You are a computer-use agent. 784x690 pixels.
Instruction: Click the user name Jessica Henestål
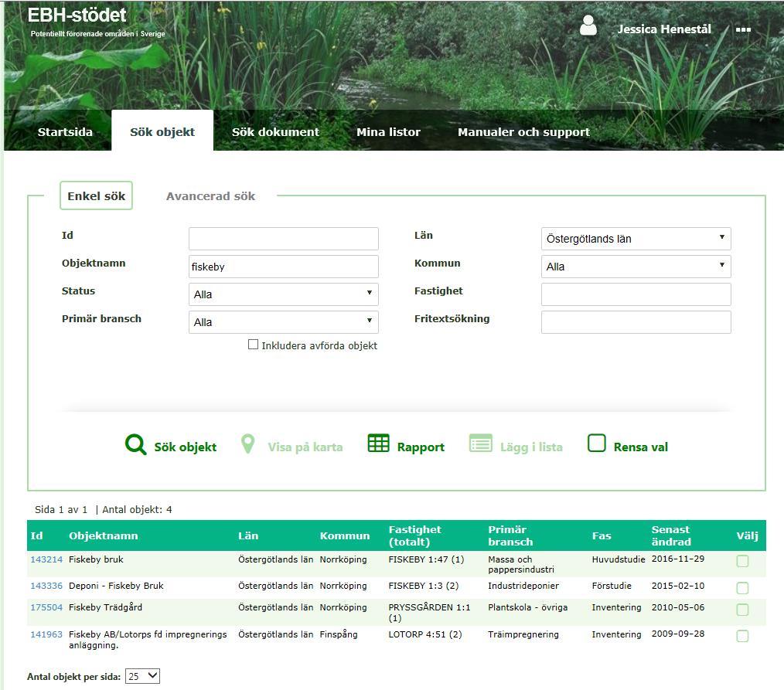[x=664, y=29]
